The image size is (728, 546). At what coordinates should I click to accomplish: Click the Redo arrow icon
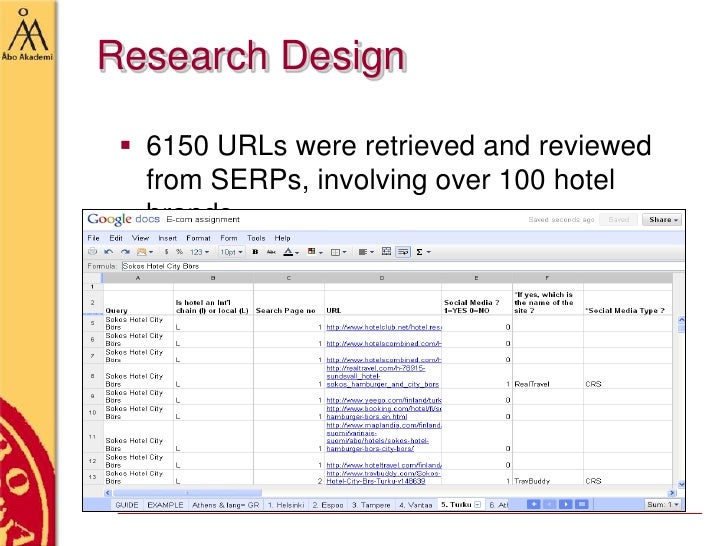point(125,252)
